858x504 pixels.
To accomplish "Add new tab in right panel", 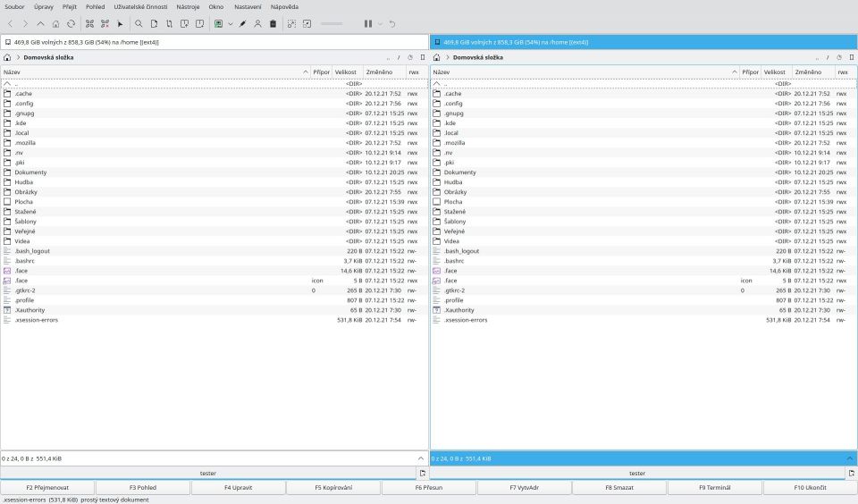I will click(x=852, y=474).
